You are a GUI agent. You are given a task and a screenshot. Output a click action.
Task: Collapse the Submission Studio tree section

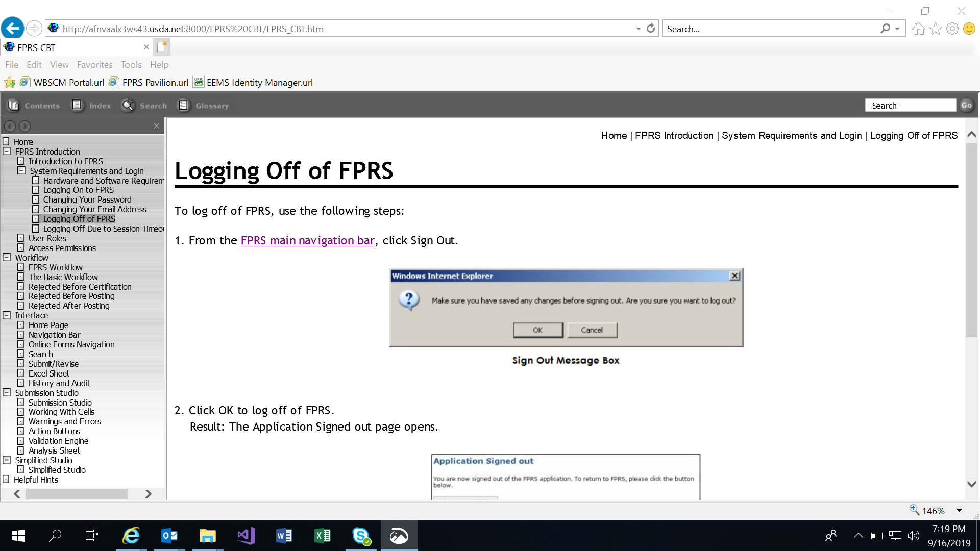click(7, 393)
